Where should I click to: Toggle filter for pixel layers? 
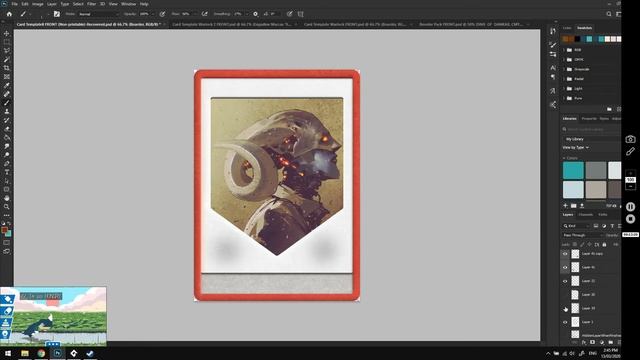pyautogui.click(x=596, y=226)
